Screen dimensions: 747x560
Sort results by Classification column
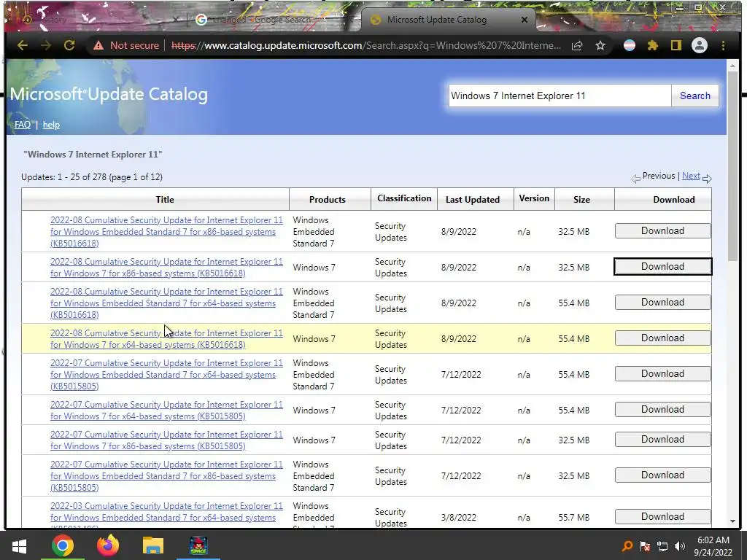pyautogui.click(x=404, y=198)
